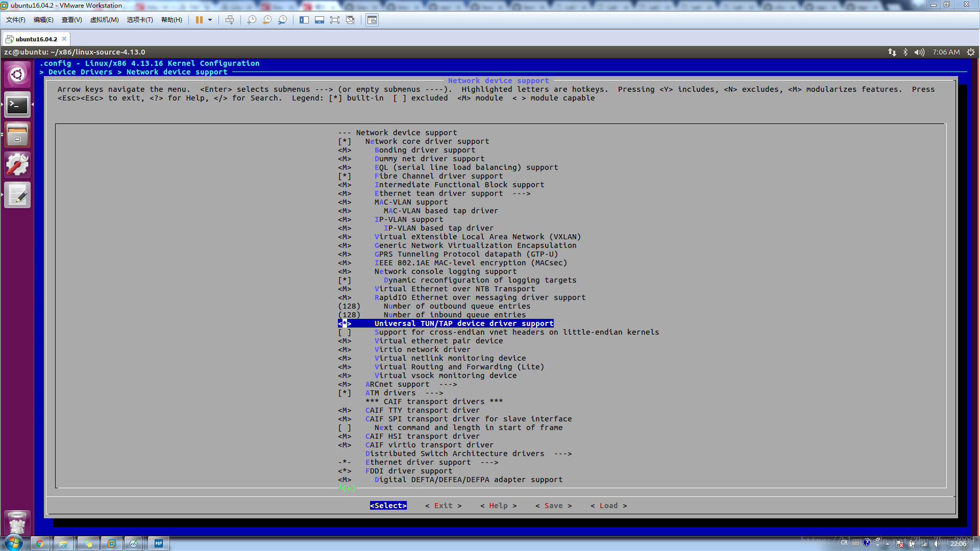The image size is (980, 551).
Task: Open Chrome from Windows taskbar
Action: pyautogui.click(x=40, y=543)
